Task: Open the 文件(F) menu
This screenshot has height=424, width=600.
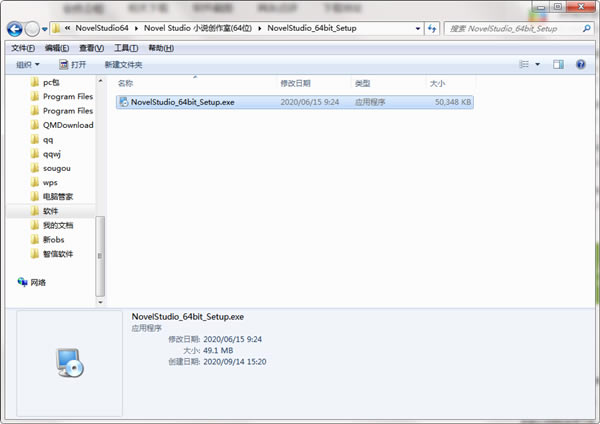Action: coord(23,48)
